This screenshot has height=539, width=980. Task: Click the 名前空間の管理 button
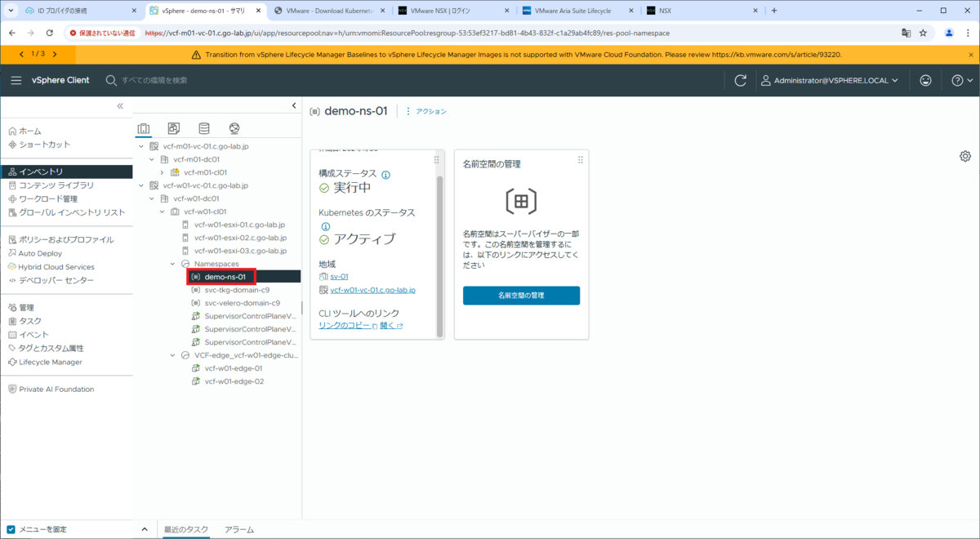click(521, 295)
